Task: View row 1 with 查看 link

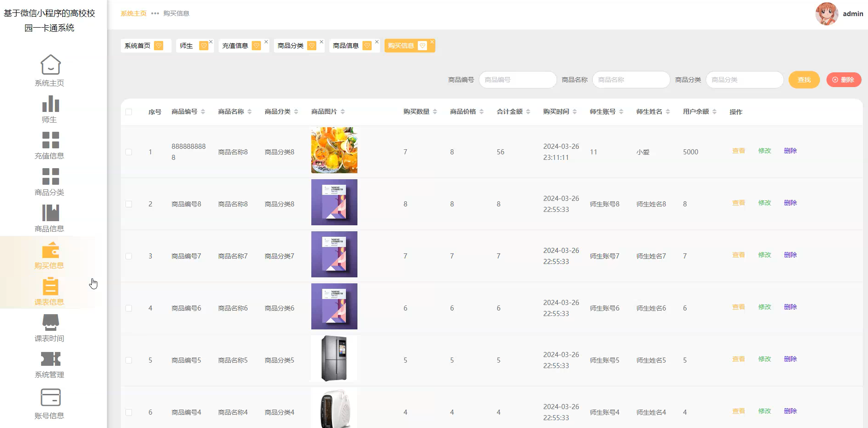Action: tap(738, 151)
